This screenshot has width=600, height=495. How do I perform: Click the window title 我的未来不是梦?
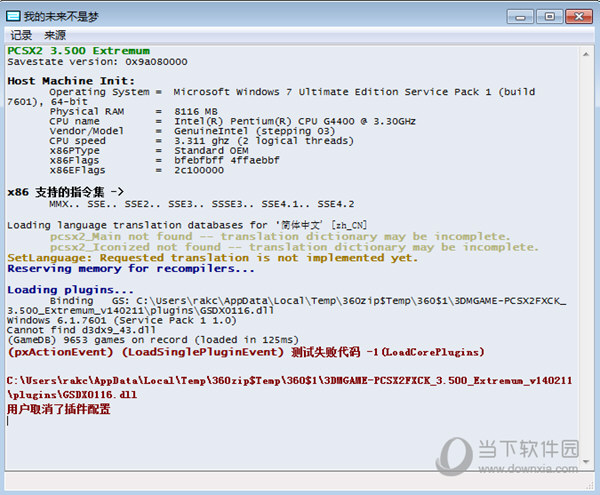tap(62, 16)
